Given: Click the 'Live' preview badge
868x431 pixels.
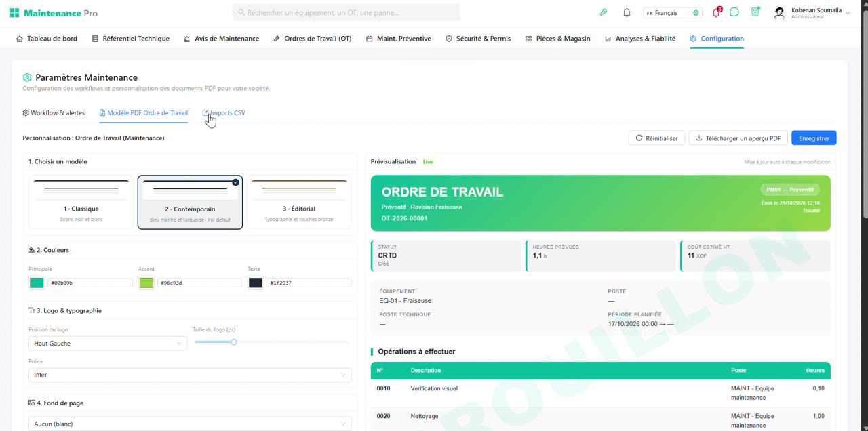Looking at the screenshot, I should click(x=428, y=162).
